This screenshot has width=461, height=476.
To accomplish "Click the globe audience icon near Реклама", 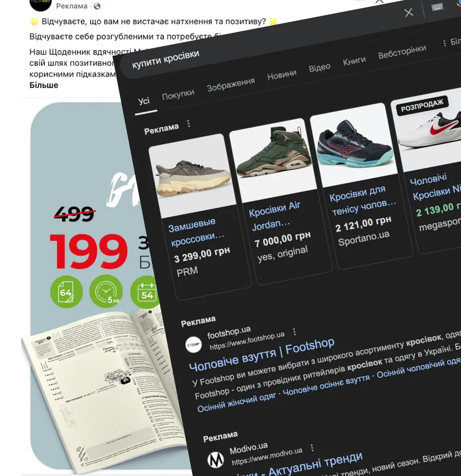I will (x=97, y=6).
